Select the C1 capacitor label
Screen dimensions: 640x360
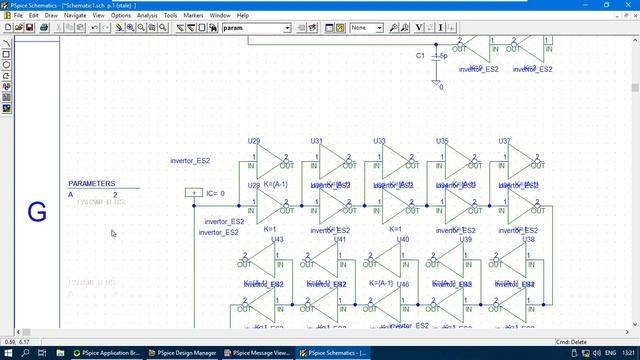[420, 56]
